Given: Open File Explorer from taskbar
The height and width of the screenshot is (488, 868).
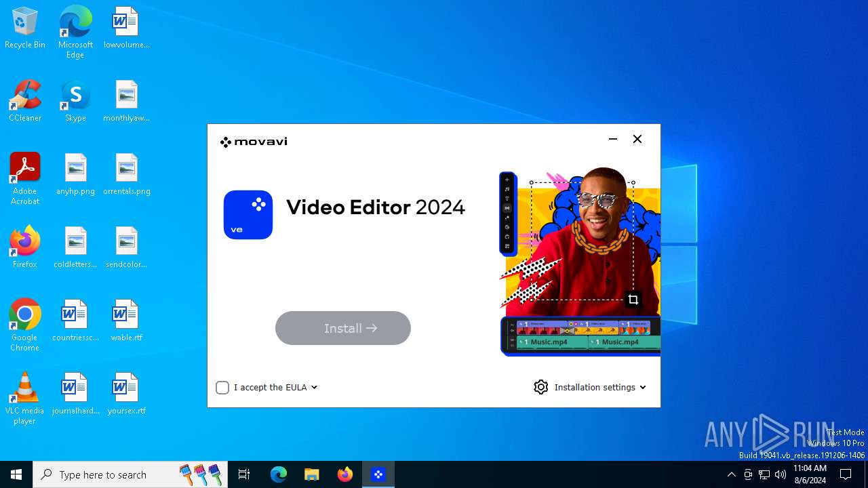Looking at the screenshot, I should 312,474.
